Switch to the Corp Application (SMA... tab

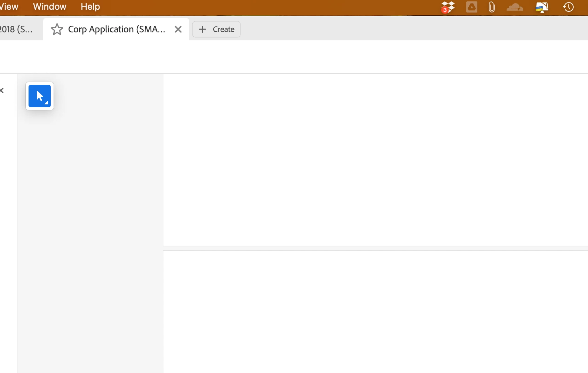pyautogui.click(x=116, y=29)
